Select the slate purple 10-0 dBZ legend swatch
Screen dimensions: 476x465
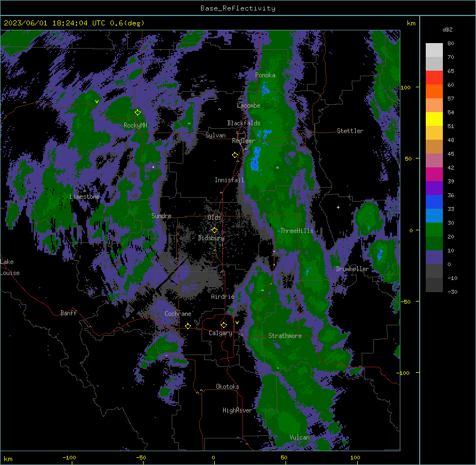click(434, 257)
